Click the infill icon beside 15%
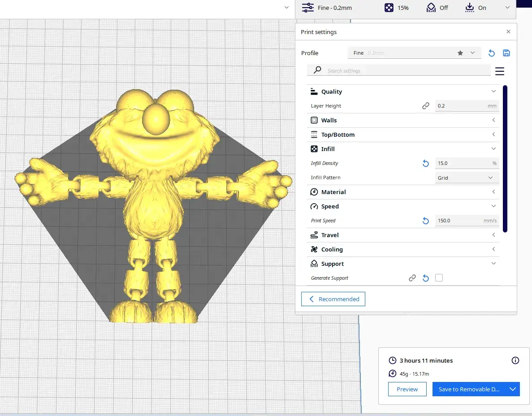The width and height of the screenshot is (532, 416). tap(389, 8)
